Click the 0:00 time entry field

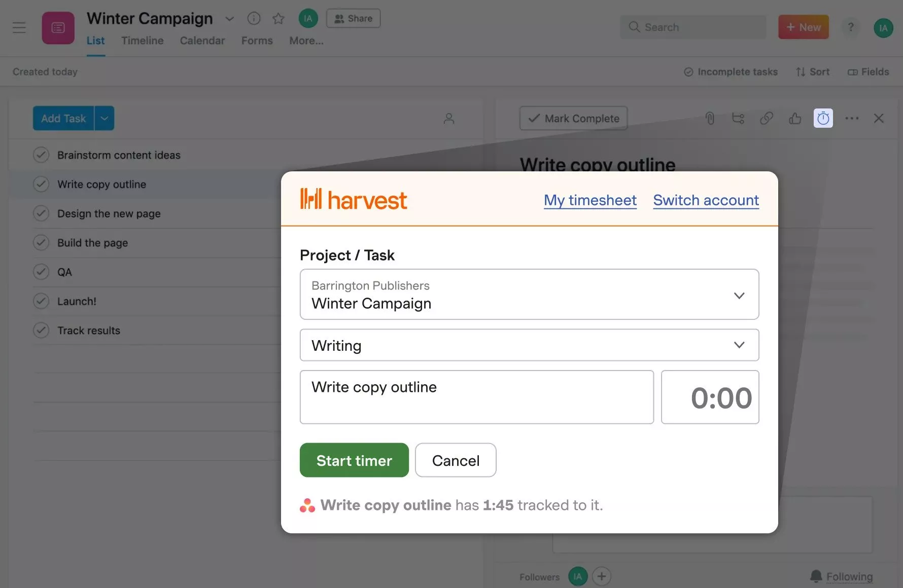click(710, 397)
